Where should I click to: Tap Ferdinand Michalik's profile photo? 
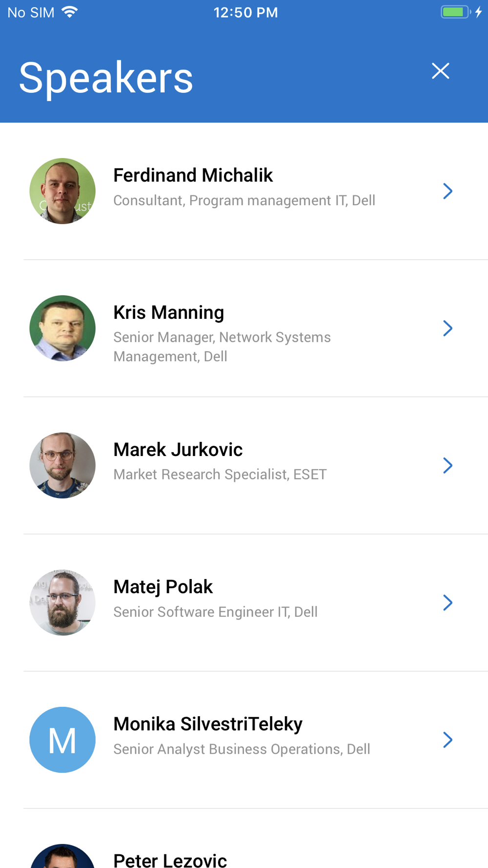62,191
